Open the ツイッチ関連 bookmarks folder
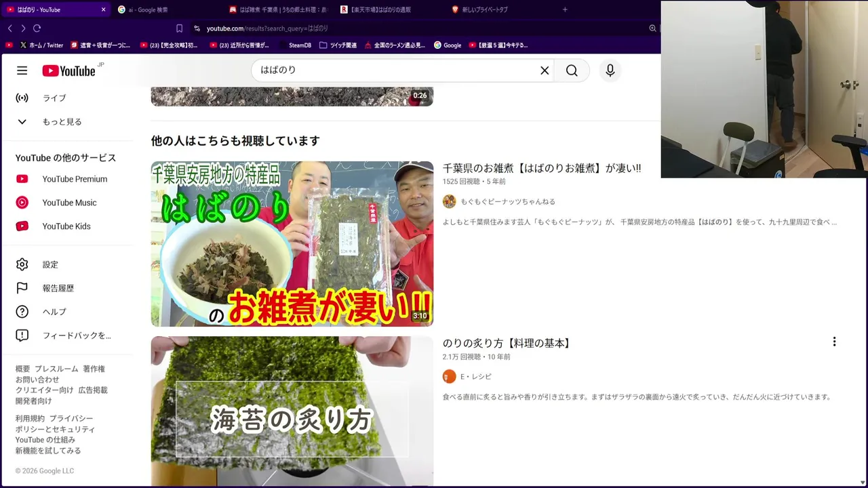Image resolution: width=868 pixels, height=488 pixels. 338,45
